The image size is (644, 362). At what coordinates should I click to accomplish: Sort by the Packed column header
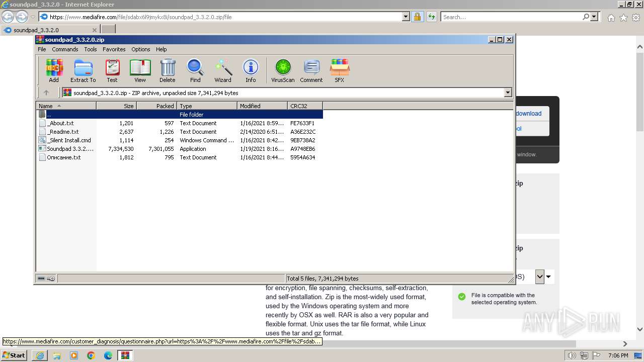156,106
